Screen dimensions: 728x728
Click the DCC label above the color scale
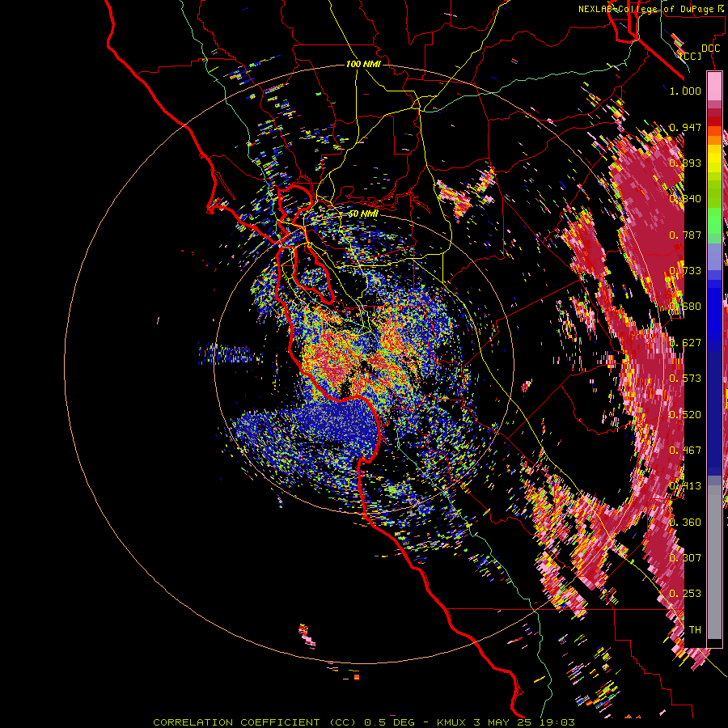[711, 49]
